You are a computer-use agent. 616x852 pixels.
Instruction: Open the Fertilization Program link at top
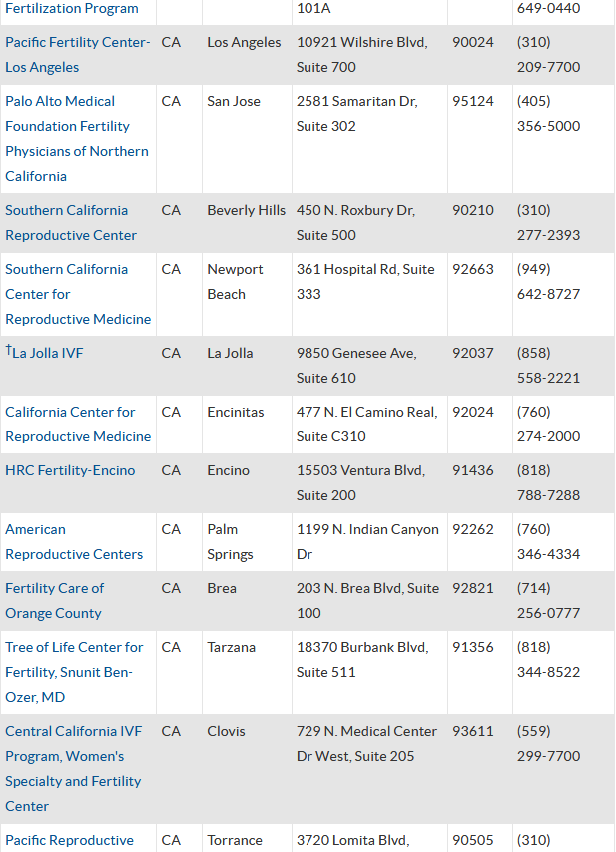click(x=72, y=8)
